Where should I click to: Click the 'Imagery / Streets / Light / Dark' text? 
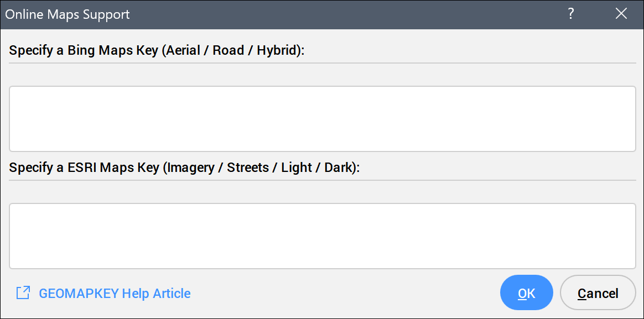[260, 168]
